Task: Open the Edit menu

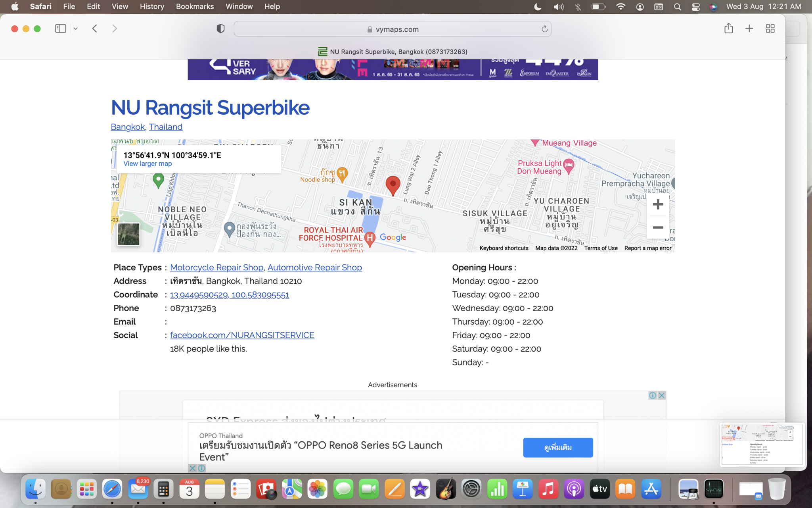Action: [93, 6]
